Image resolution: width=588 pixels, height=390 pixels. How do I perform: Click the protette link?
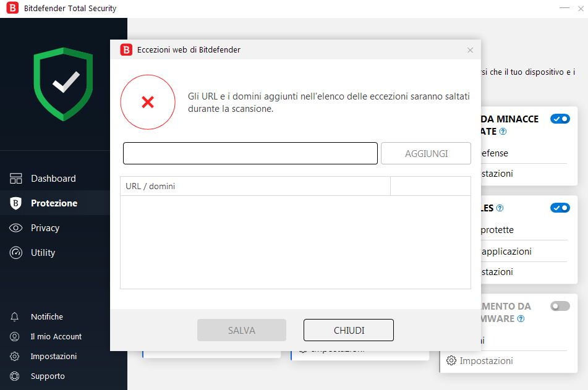(497, 230)
